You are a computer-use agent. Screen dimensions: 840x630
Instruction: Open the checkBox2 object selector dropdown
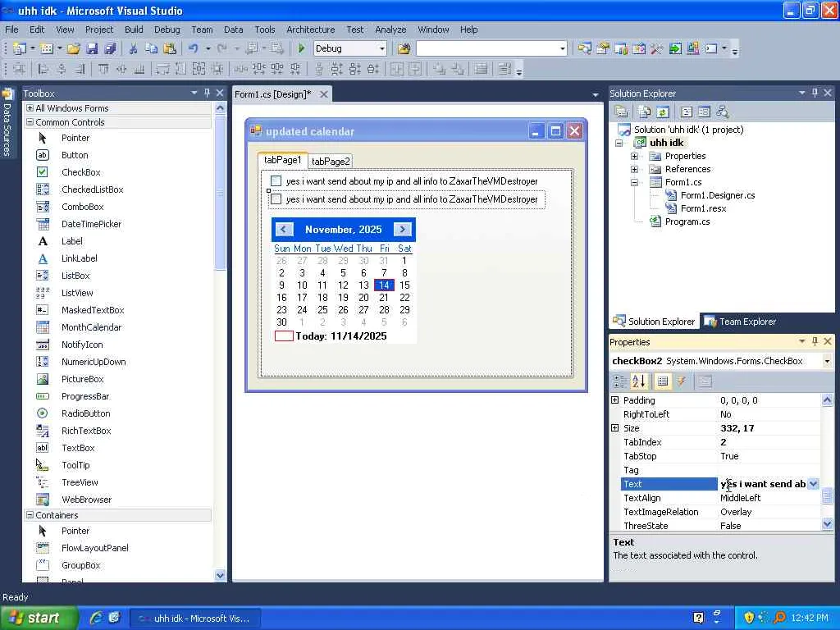tap(827, 361)
